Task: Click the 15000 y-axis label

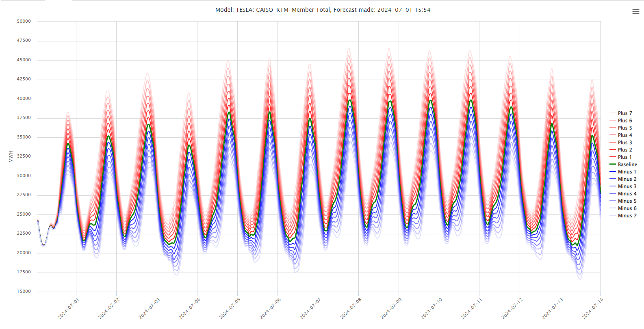Action: (x=24, y=291)
